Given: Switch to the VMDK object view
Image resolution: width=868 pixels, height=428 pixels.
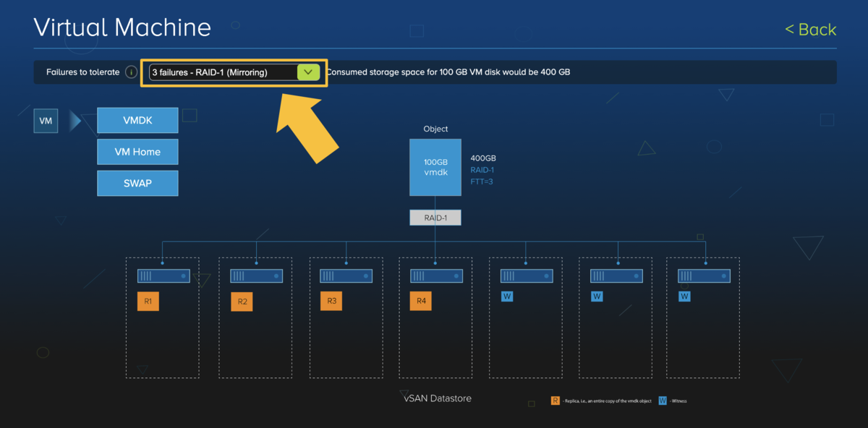Looking at the screenshot, I should coord(137,120).
